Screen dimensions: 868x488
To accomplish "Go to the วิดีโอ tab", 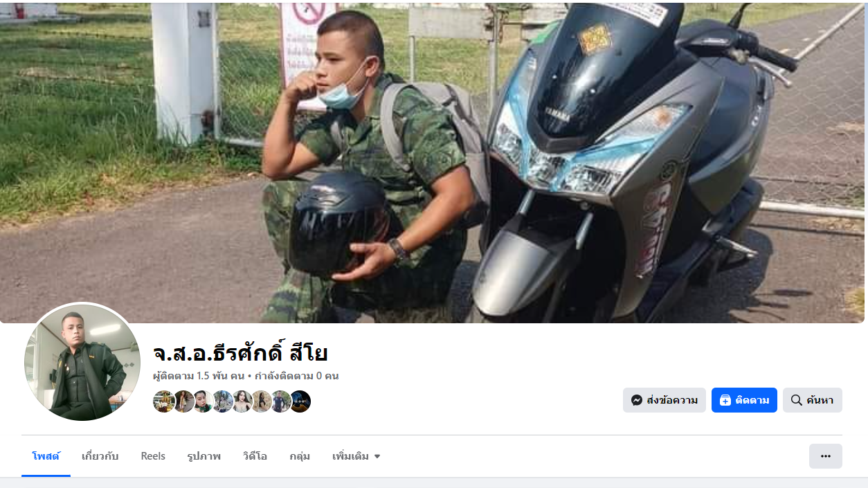I will (x=255, y=456).
